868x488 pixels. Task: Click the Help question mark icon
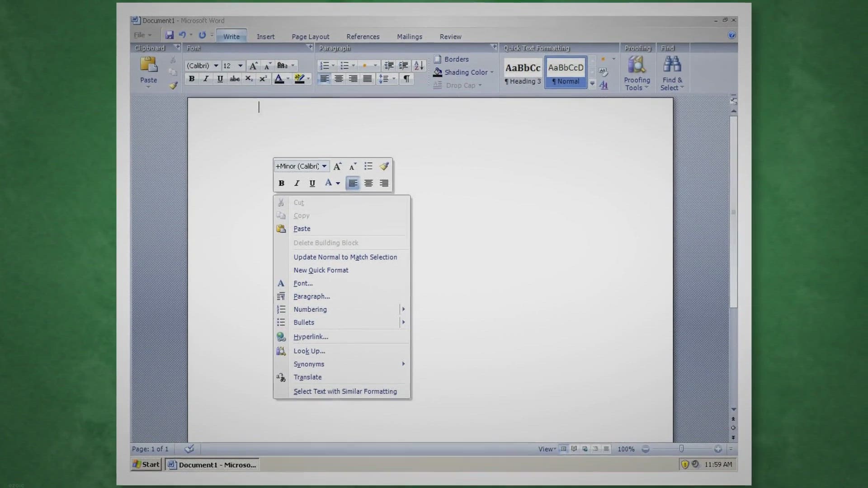point(731,35)
